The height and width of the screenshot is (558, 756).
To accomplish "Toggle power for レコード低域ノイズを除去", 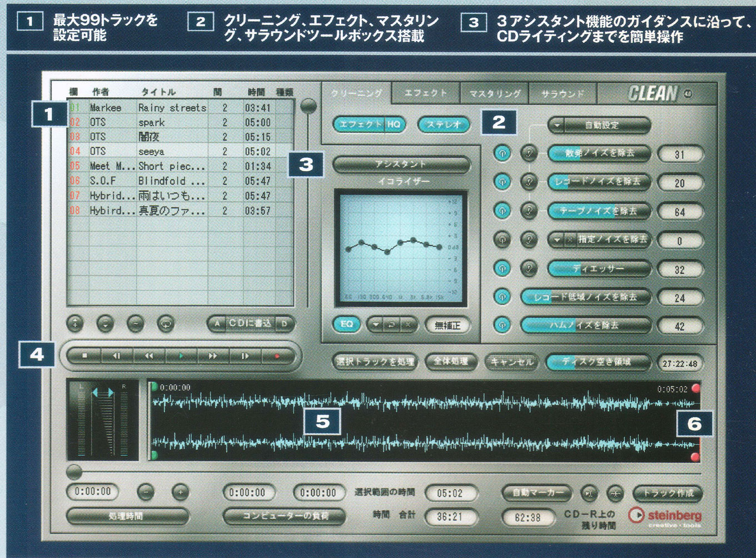I will click(x=502, y=297).
